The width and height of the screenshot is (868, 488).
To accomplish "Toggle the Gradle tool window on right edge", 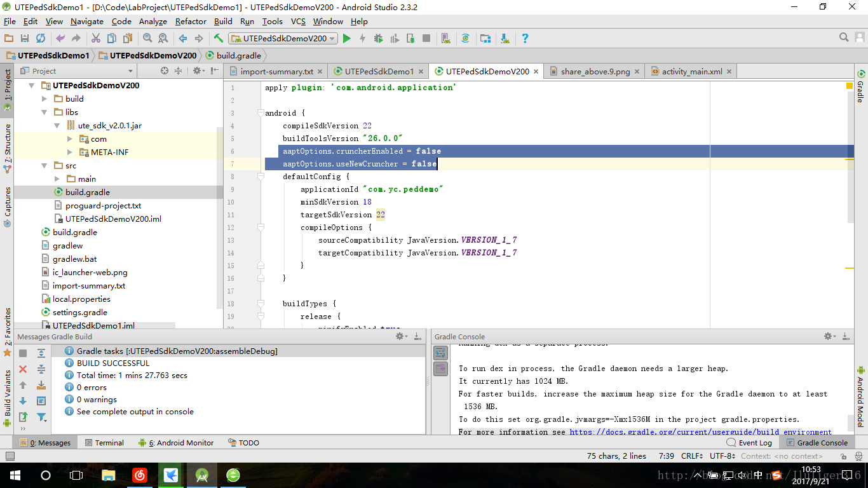I will 860,86.
